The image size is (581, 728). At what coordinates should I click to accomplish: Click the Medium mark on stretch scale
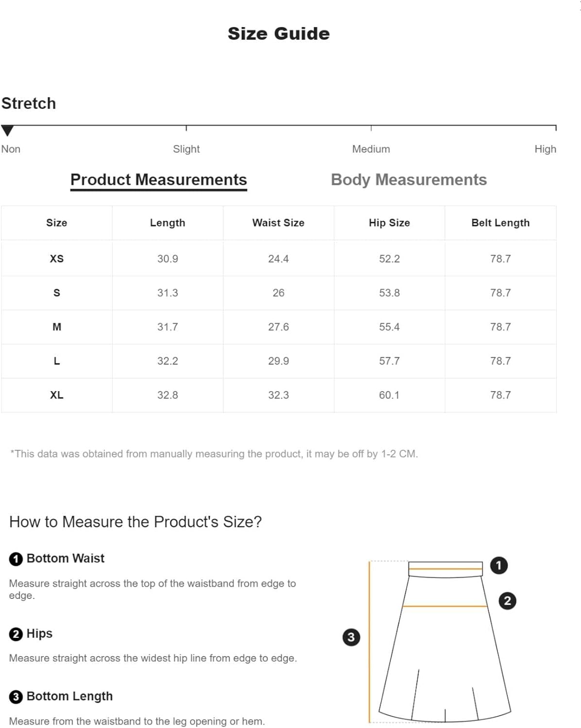point(371,149)
